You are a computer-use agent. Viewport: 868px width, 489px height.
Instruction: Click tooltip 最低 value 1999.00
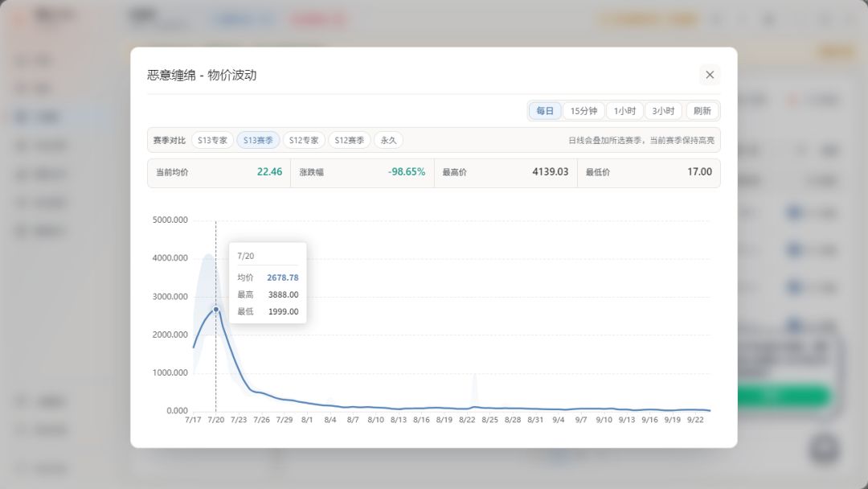pyautogui.click(x=283, y=311)
